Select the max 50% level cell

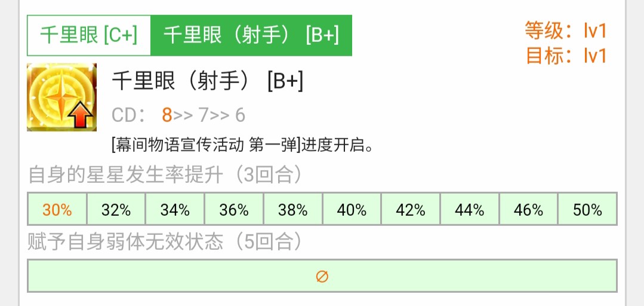[587, 210]
